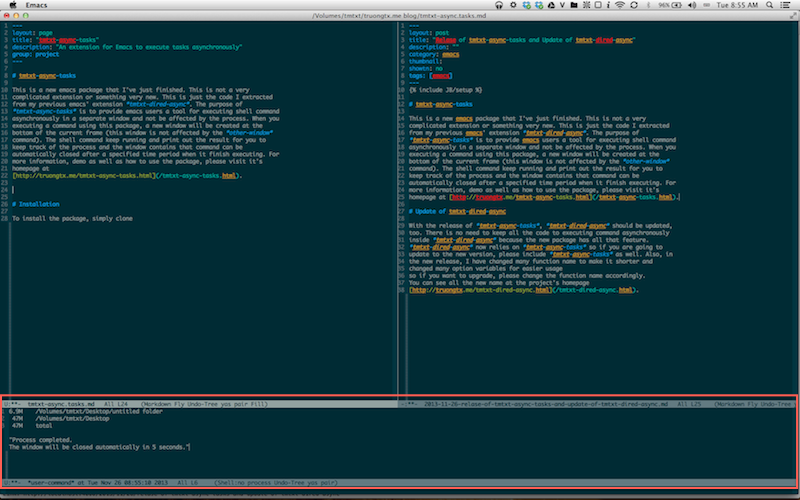Viewport: 800px width, 500px height.
Task: Enter full screen using the window's top-right arrows
Action: tap(791, 16)
